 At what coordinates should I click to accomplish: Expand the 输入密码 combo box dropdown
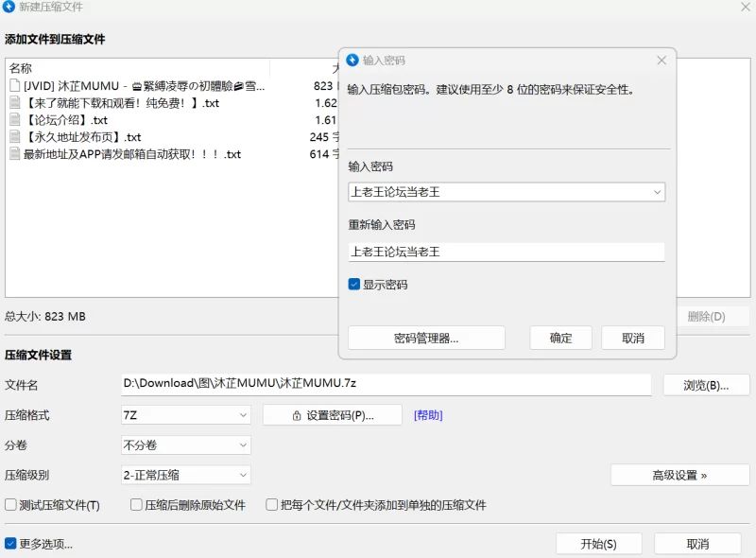pyautogui.click(x=657, y=192)
